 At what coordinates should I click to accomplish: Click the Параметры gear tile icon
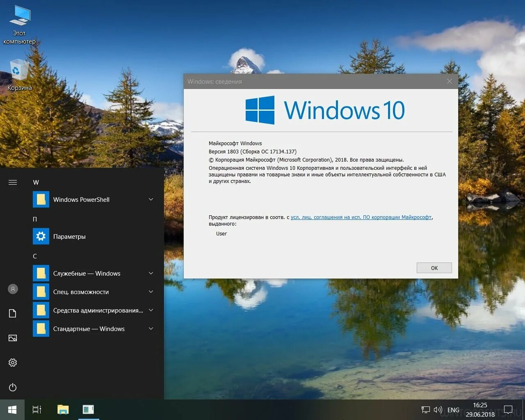click(41, 237)
